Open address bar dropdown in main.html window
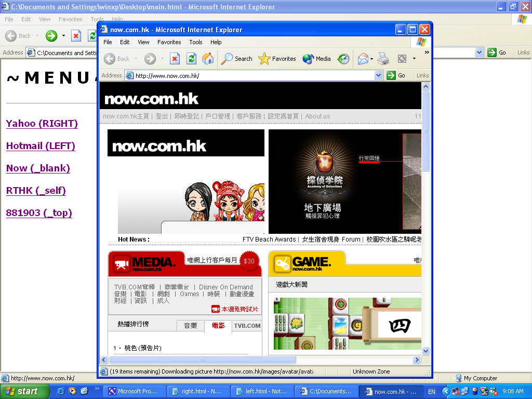 [x=479, y=52]
